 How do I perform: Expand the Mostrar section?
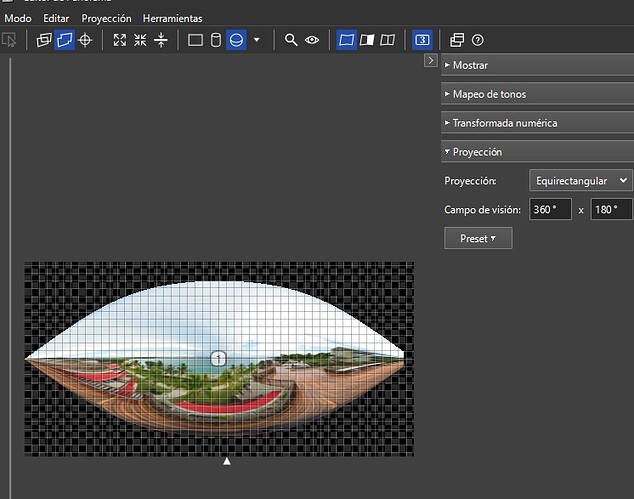click(537, 65)
